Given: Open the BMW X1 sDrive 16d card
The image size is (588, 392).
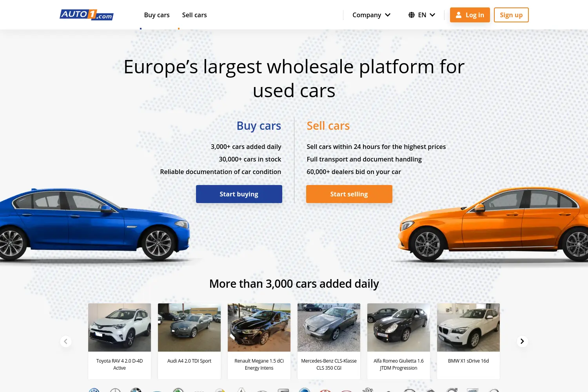Looking at the screenshot, I should click(468, 341).
